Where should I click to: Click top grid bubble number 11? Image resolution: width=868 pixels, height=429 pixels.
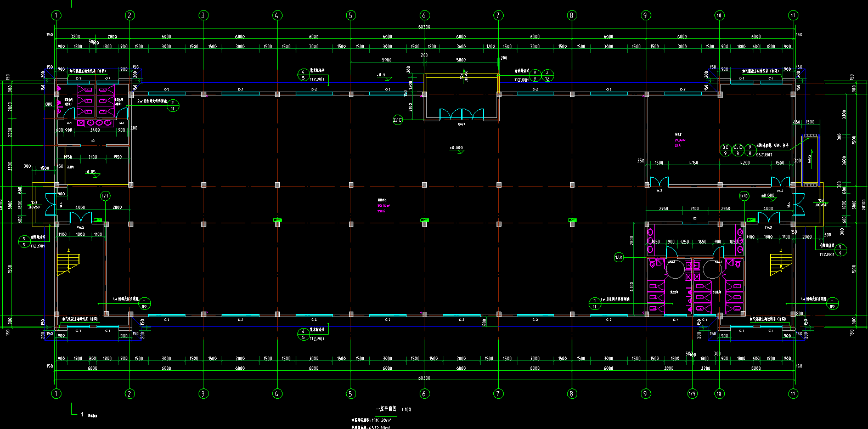click(793, 15)
